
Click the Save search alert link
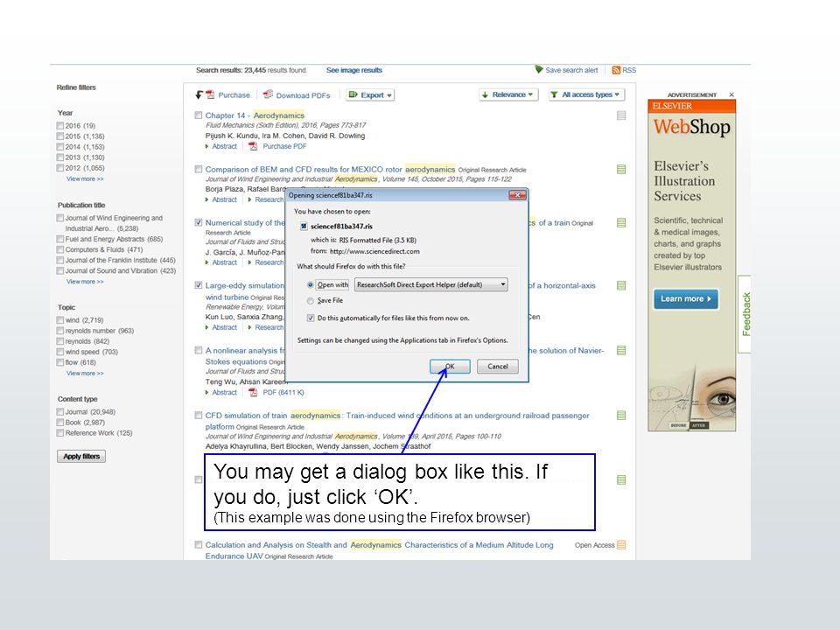pos(571,70)
